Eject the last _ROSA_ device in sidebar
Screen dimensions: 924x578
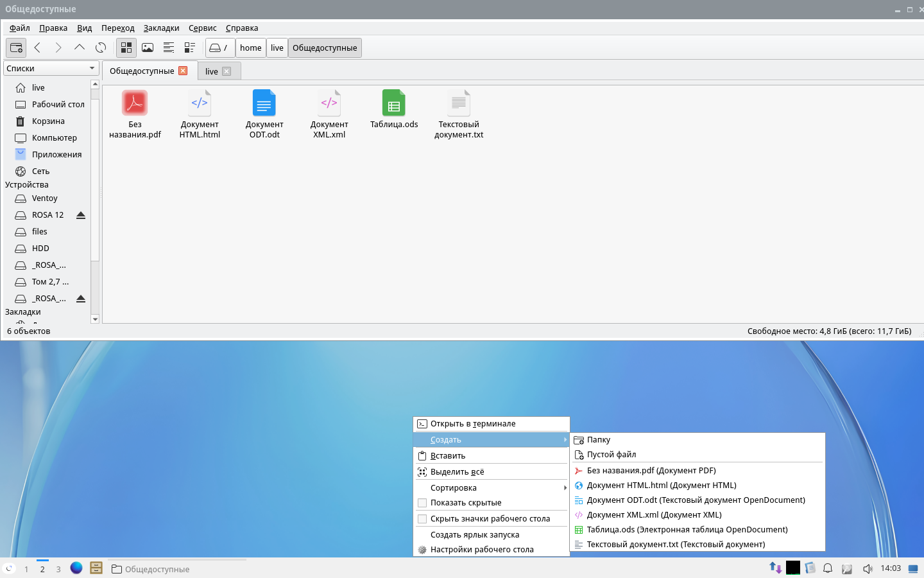point(81,299)
